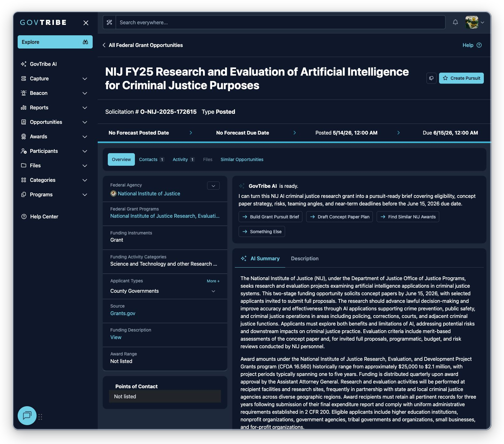Screen dimensions: 504x444
Task: Click the Files folder icon in sidebar
Action: click(x=24, y=165)
